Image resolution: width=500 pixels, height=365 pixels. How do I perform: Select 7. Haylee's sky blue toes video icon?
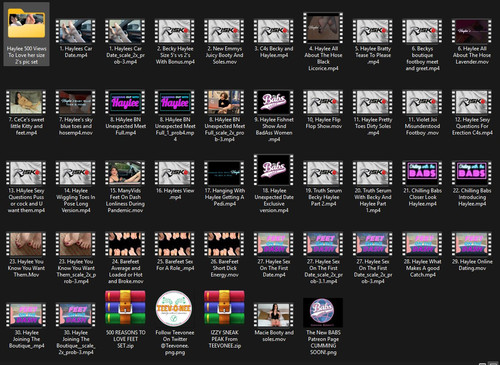click(x=76, y=102)
